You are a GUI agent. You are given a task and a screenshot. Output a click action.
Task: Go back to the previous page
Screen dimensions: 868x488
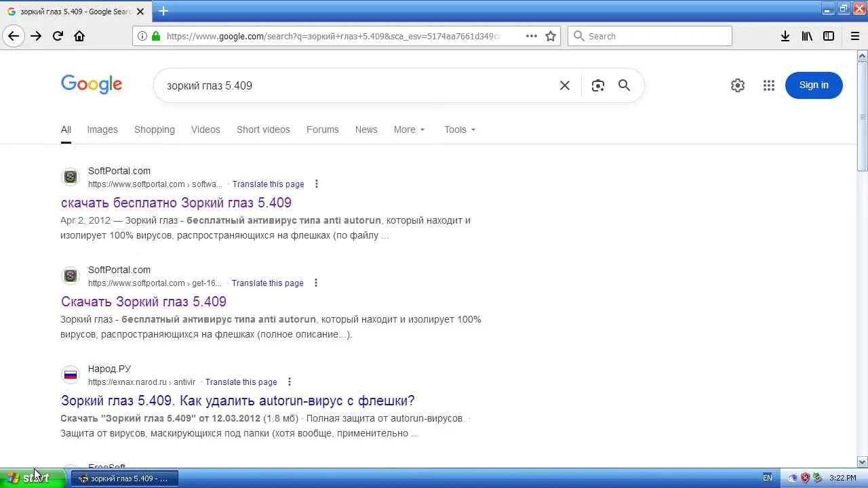(14, 36)
